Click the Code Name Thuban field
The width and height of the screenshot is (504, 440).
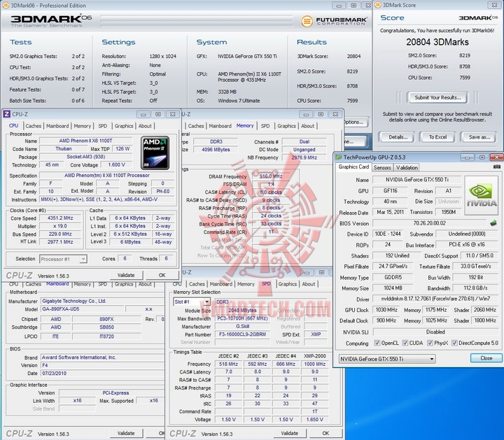coord(63,149)
